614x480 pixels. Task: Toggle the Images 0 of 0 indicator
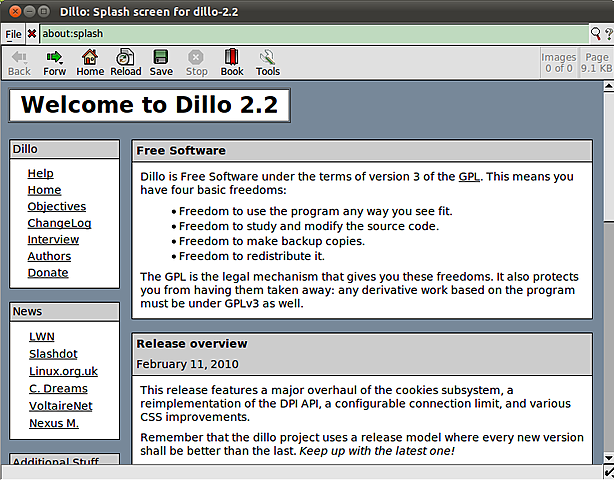(559, 63)
